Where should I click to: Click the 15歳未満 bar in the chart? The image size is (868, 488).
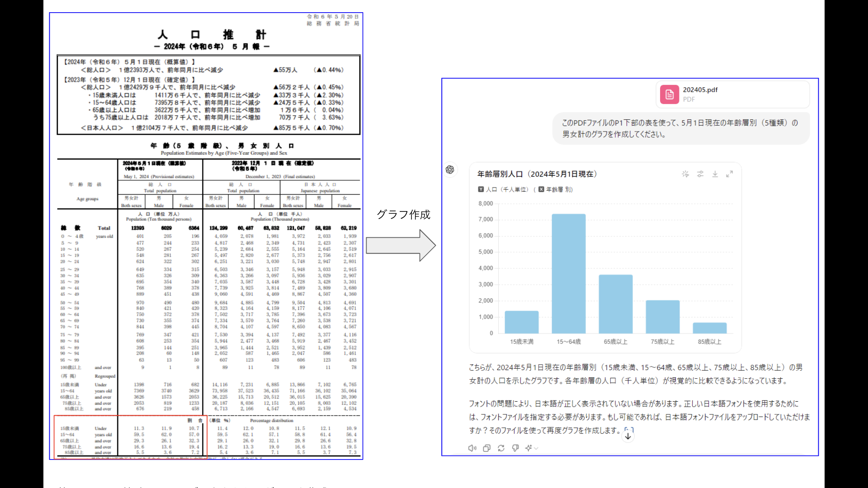pyautogui.click(x=522, y=322)
